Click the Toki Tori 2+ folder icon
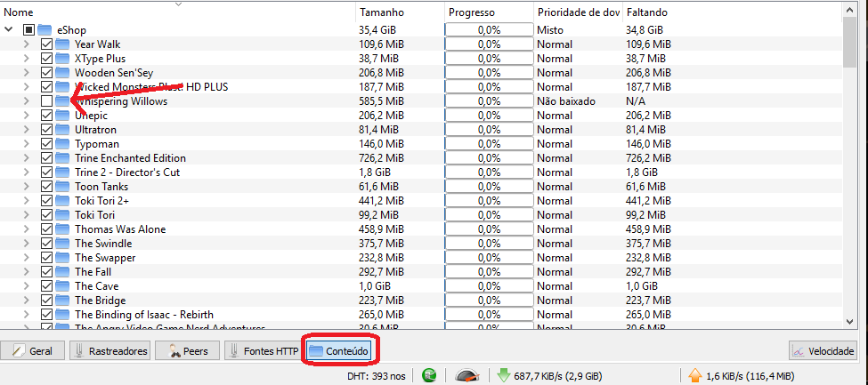868x385 pixels. (x=62, y=201)
